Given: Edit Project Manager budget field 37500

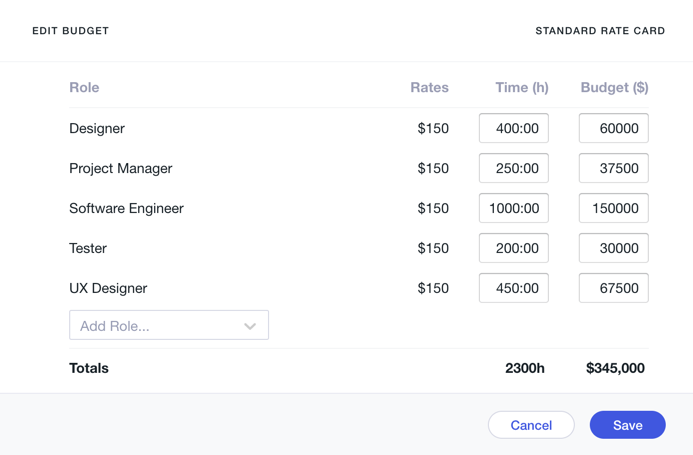Looking at the screenshot, I should point(614,168).
